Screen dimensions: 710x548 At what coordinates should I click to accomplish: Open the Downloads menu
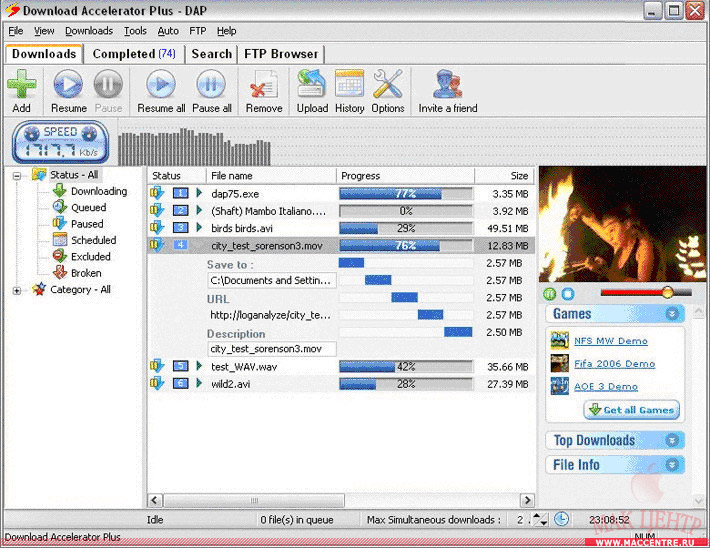[x=89, y=31]
